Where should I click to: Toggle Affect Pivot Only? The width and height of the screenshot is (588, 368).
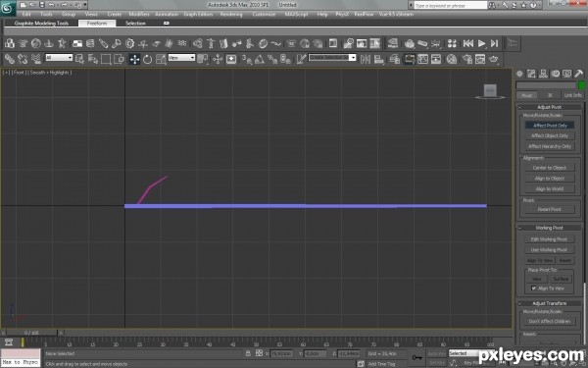click(550, 126)
